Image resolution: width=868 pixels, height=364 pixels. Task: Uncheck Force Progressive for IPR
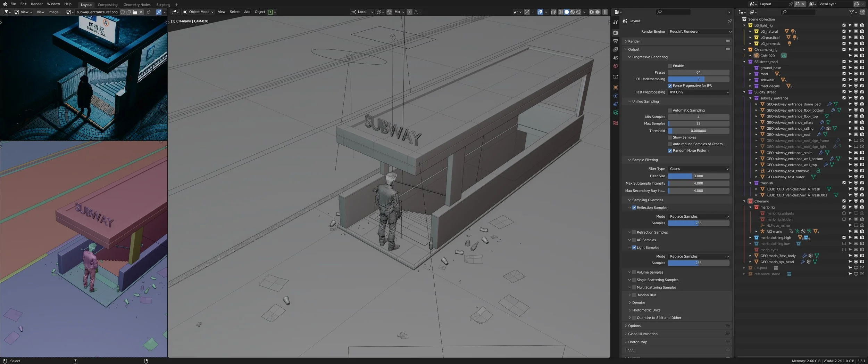tap(670, 86)
